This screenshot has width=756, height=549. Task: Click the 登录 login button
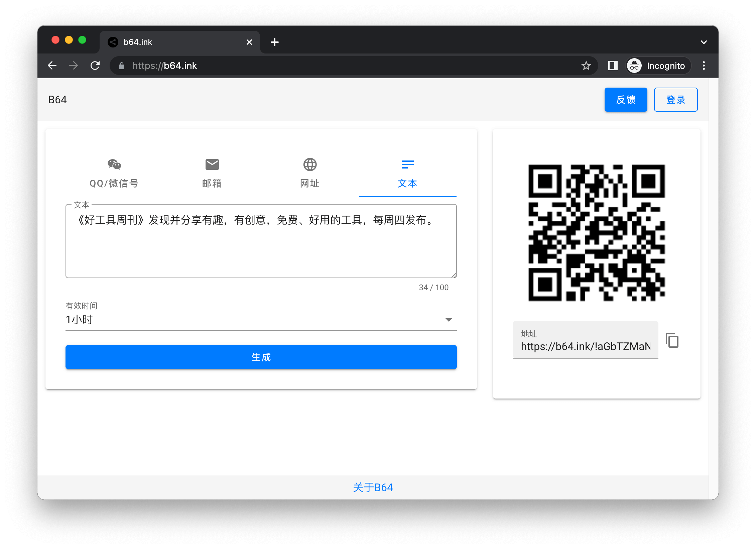tap(675, 100)
